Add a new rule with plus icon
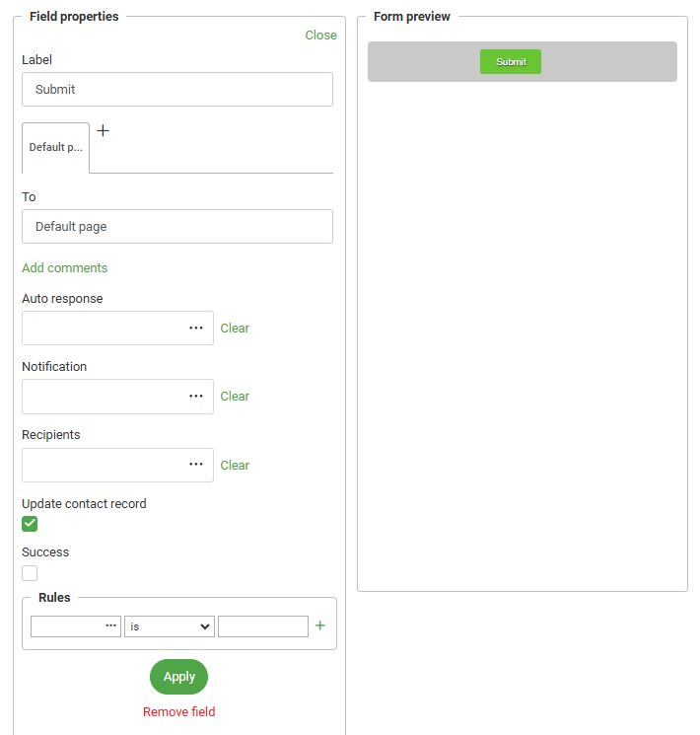This screenshot has height=735, width=700. pyautogui.click(x=319, y=625)
